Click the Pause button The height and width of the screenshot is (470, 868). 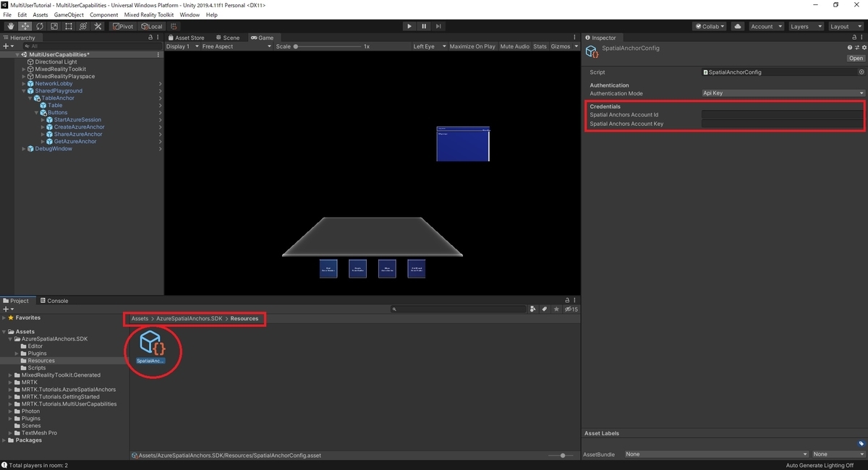(x=424, y=26)
